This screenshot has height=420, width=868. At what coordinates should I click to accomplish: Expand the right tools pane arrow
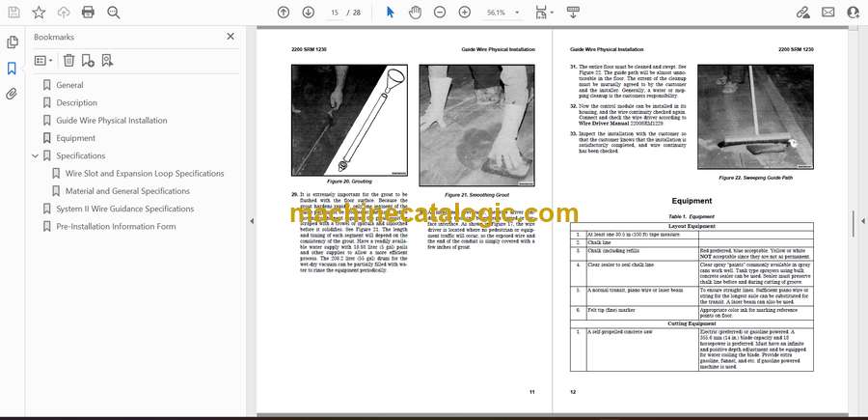(862, 221)
